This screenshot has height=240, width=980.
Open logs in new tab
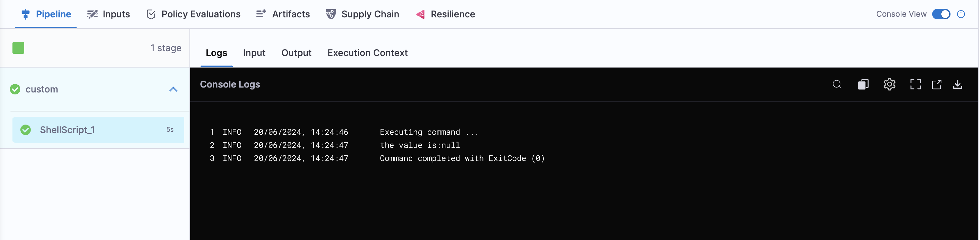point(936,85)
